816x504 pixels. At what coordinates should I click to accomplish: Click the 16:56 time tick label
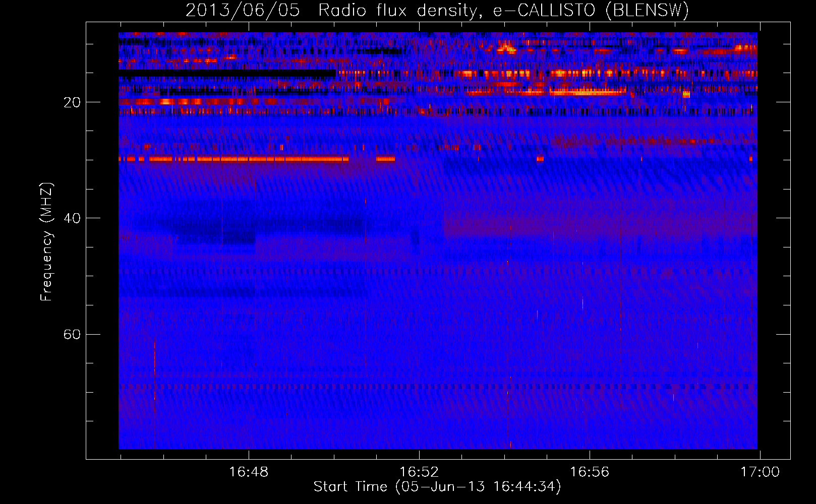[x=590, y=472]
